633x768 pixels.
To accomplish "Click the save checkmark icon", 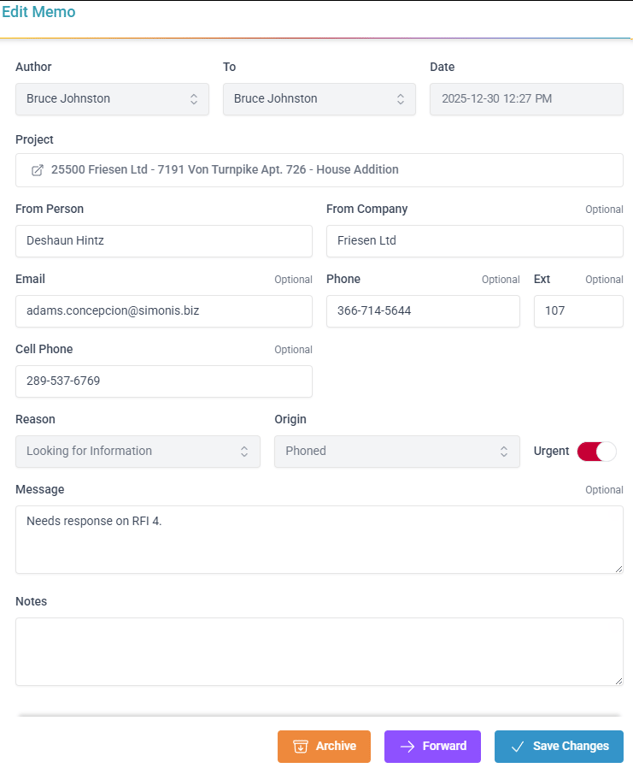I will [517, 746].
